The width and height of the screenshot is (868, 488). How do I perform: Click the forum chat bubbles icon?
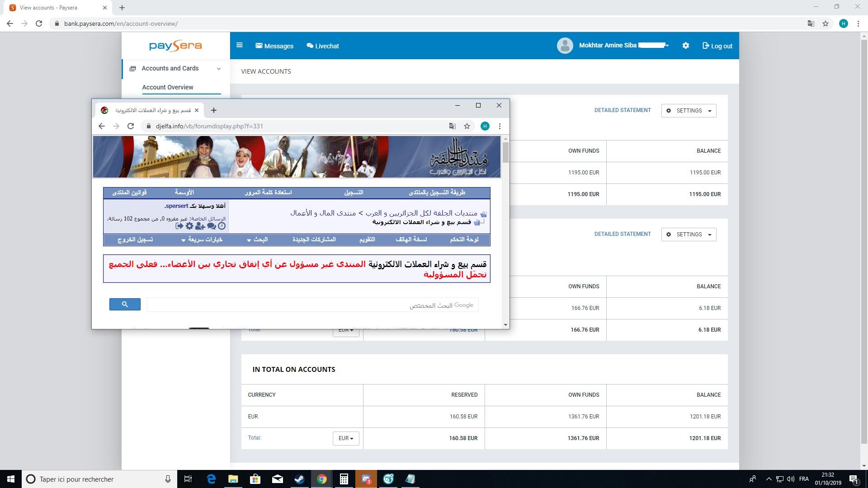tap(211, 226)
